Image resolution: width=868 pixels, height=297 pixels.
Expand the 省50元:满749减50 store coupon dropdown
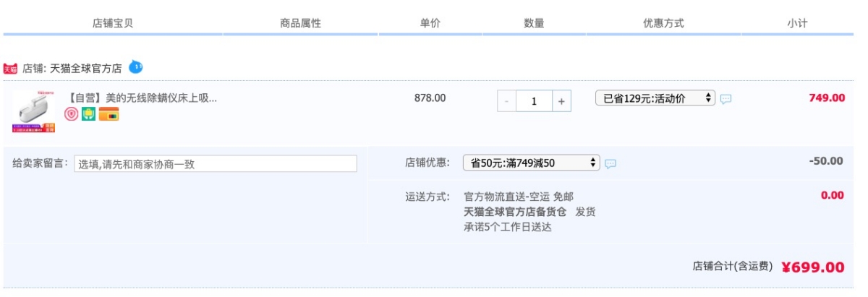coord(531,163)
